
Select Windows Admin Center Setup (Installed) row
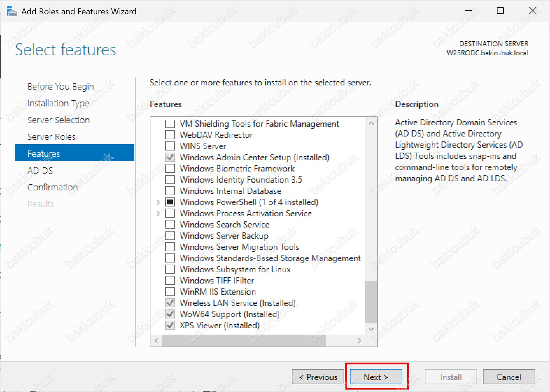[254, 157]
